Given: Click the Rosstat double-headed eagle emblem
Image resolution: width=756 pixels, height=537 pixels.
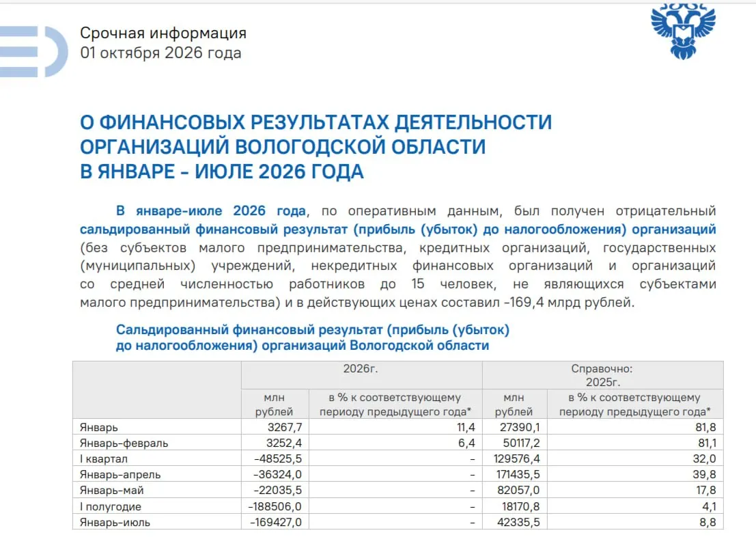Looking at the screenshot, I should coord(683,31).
